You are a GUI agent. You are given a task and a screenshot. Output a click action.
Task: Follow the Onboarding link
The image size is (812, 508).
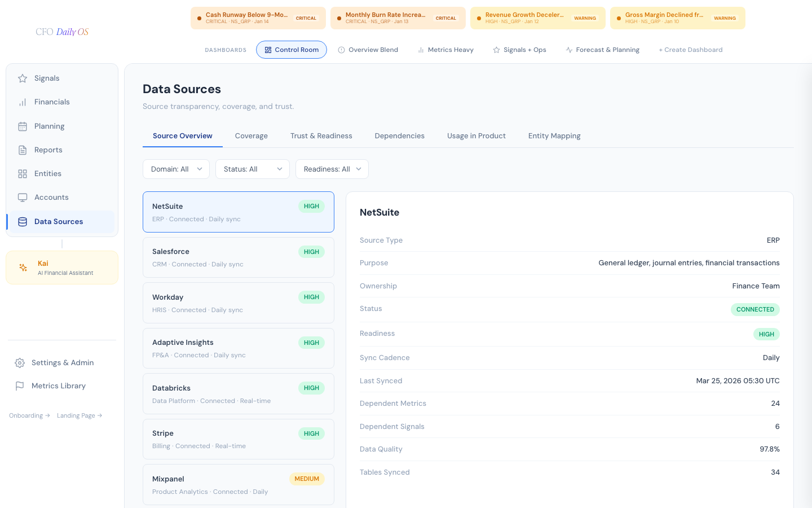[x=29, y=415]
